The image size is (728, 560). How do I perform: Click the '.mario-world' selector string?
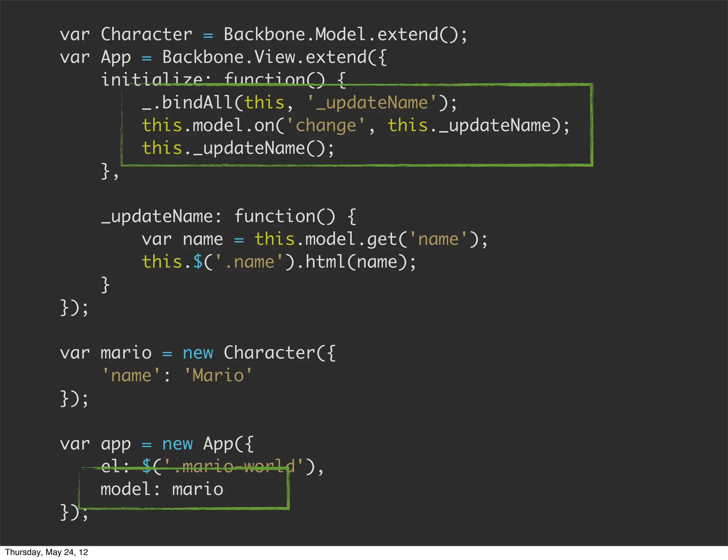[233, 466]
